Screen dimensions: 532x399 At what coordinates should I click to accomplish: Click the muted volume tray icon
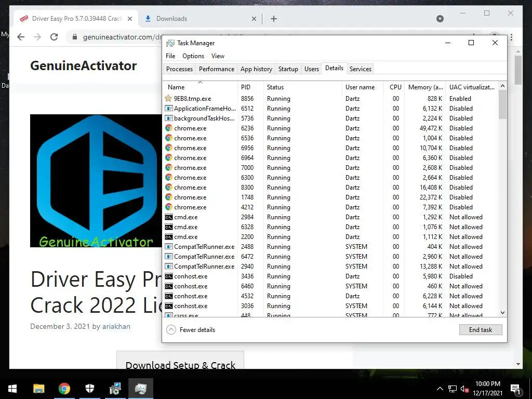(x=465, y=389)
